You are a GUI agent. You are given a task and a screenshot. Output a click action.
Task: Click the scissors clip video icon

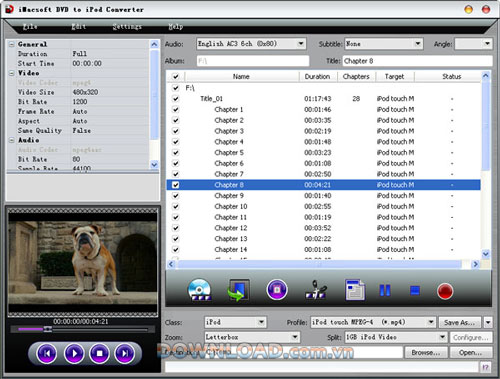coord(316,289)
